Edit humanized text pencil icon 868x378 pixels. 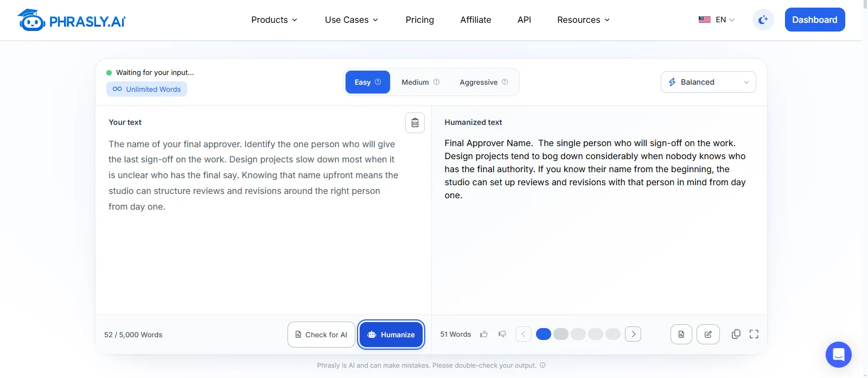pyautogui.click(x=708, y=335)
